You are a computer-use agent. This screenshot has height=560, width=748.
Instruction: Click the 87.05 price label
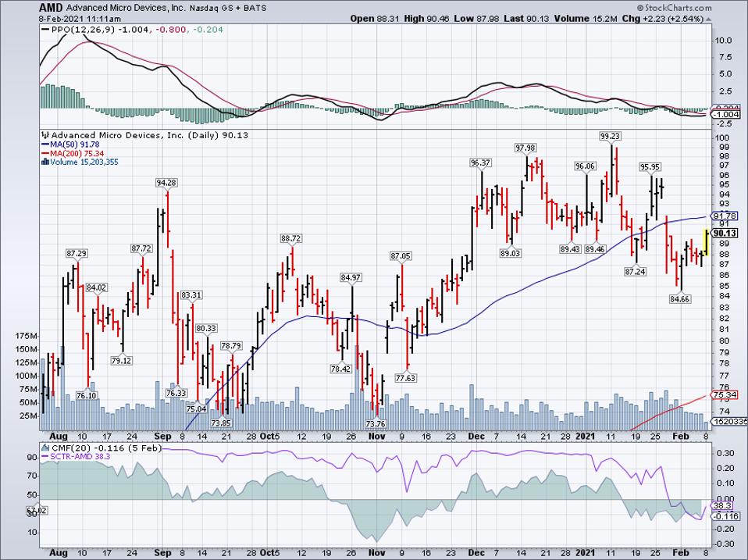click(x=401, y=256)
